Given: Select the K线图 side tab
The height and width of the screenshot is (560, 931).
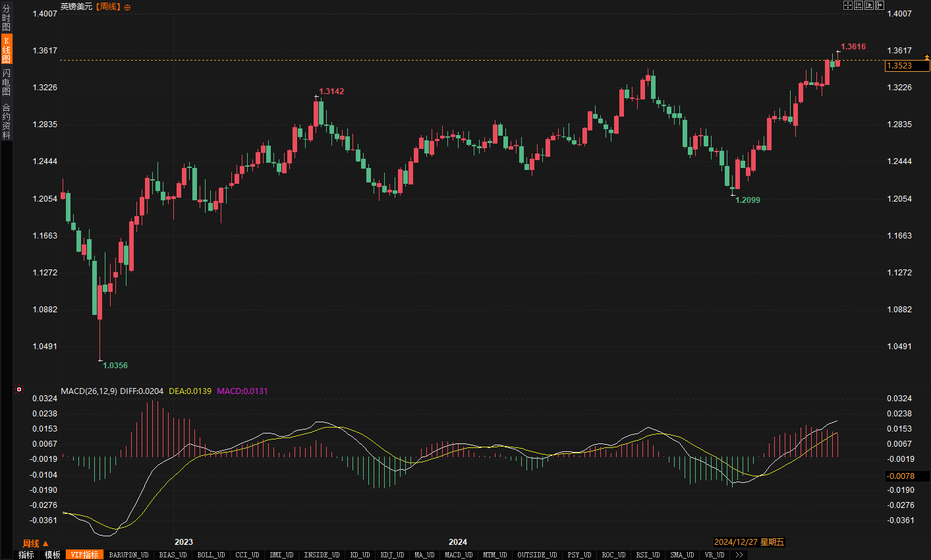Looking at the screenshot, I should [6, 49].
